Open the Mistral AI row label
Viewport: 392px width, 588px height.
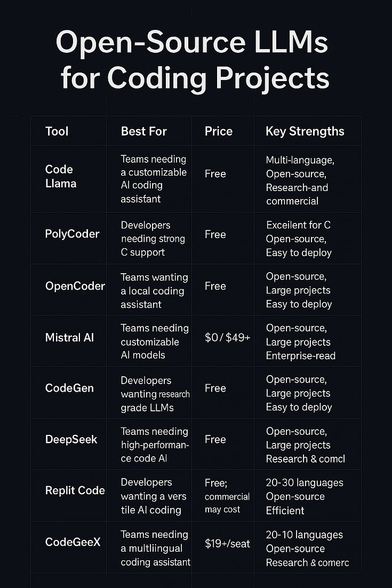(x=70, y=338)
